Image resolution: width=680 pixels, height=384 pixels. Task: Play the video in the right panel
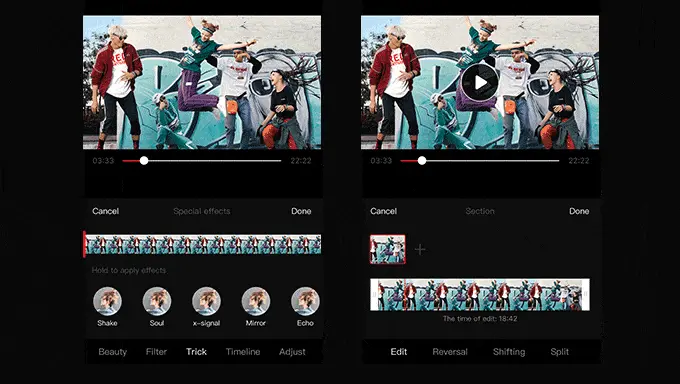pos(480,82)
